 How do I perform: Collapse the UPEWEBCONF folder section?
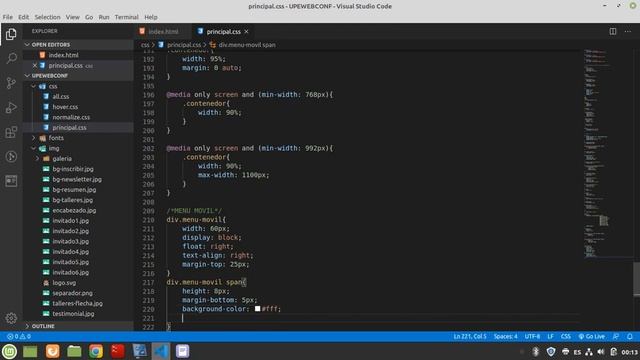point(78,76)
